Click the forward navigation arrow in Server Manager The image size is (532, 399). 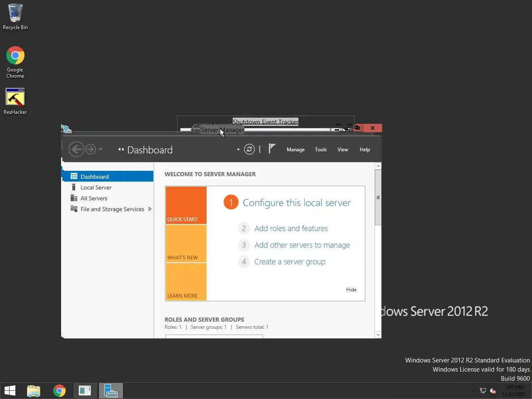(91, 149)
